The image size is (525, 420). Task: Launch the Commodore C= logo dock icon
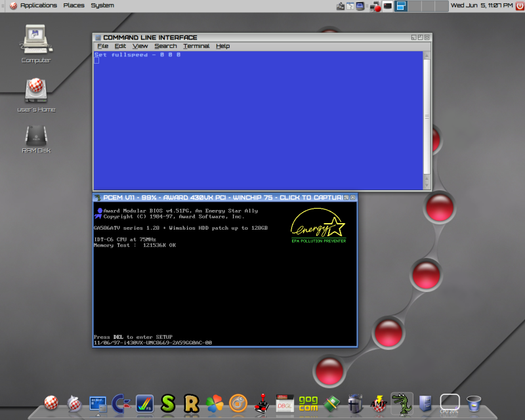click(x=121, y=403)
